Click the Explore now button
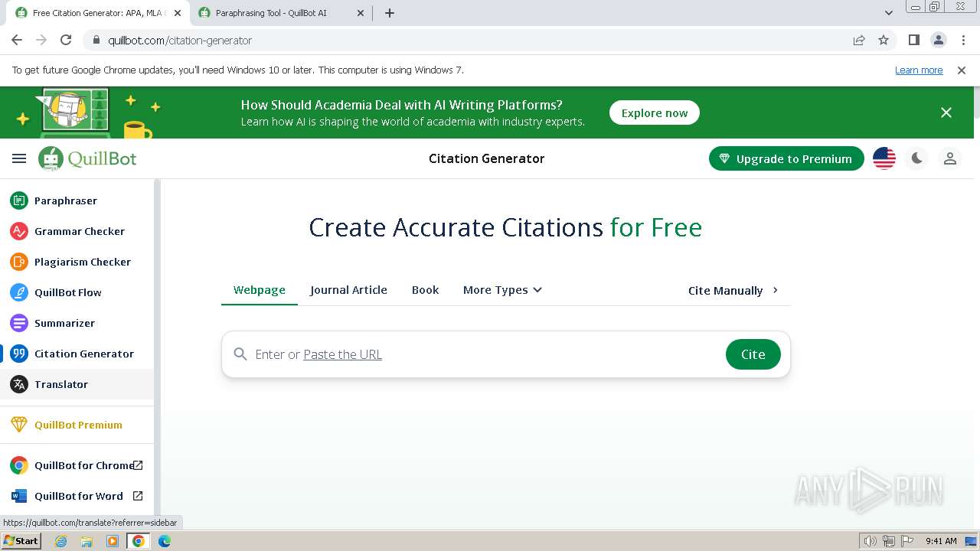 pyautogui.click(x=655, y=112)
